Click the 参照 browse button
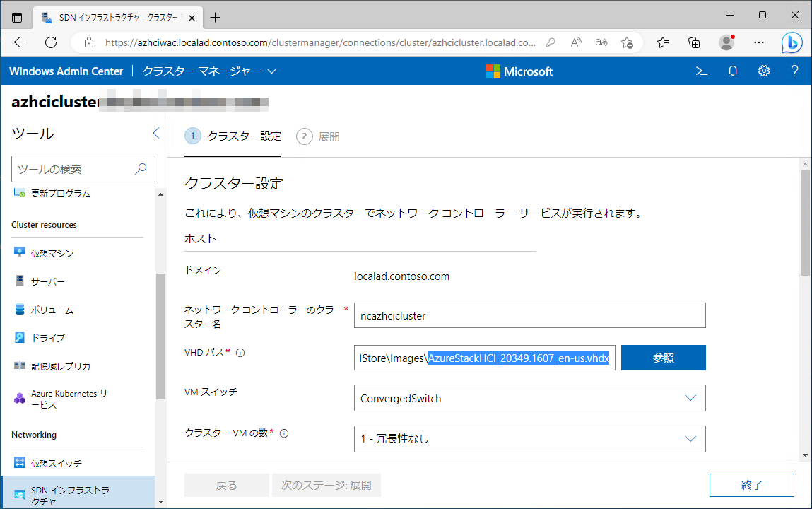Screen dimensions: 812x509 click(x=663, y=358)
